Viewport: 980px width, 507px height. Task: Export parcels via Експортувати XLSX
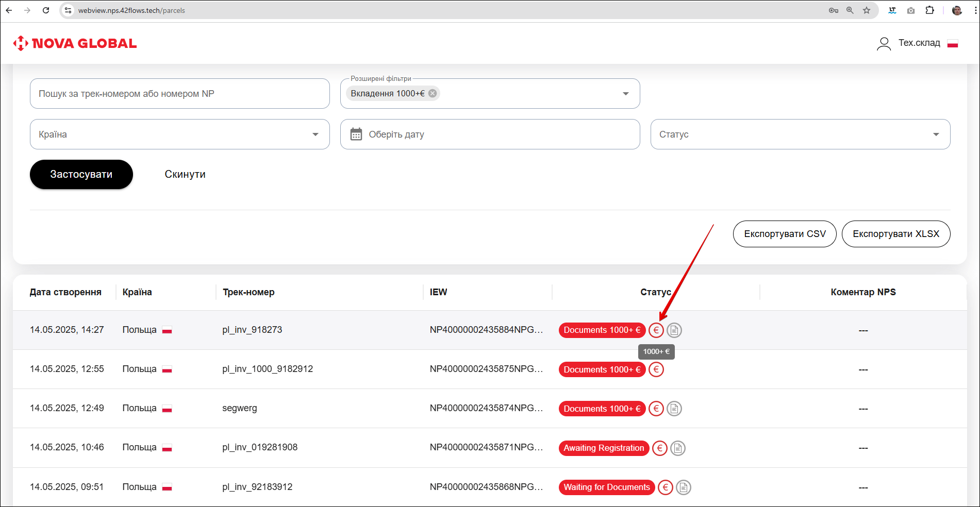[x=895, y=234]
